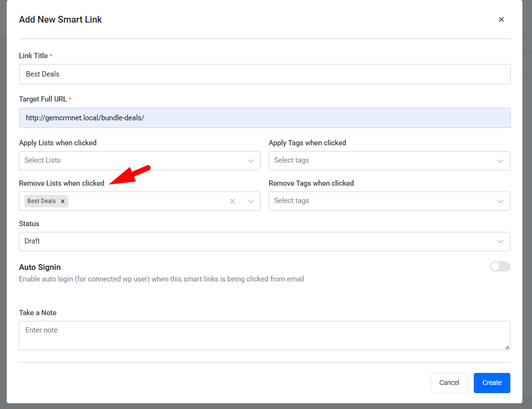Click the 'Apply Tags when clicked' label

(307, 143)
